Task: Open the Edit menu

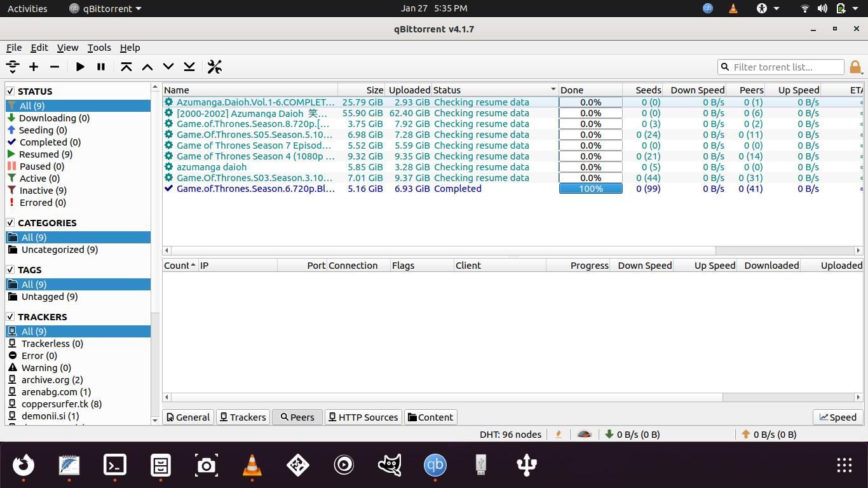Action: (39, 48)
